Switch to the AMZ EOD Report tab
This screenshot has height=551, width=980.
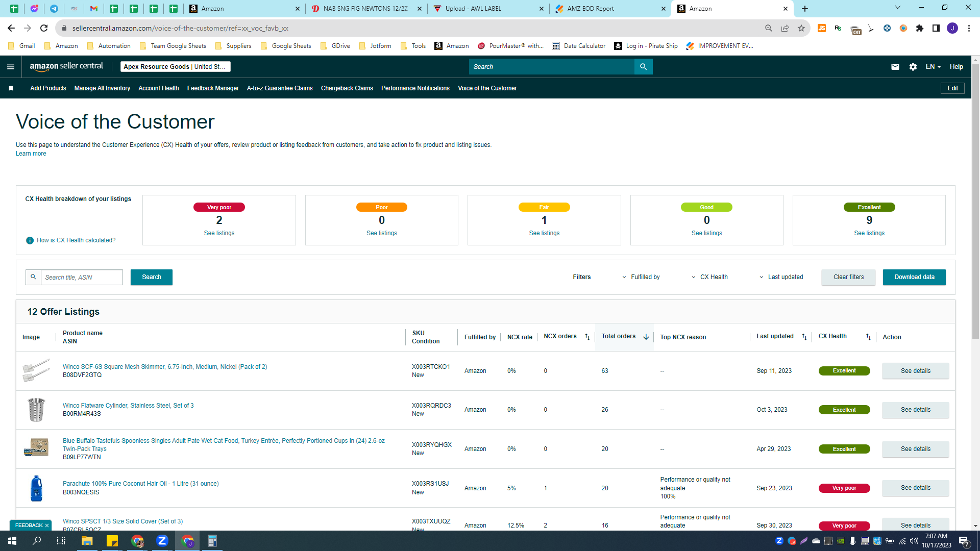click(610, 9)
